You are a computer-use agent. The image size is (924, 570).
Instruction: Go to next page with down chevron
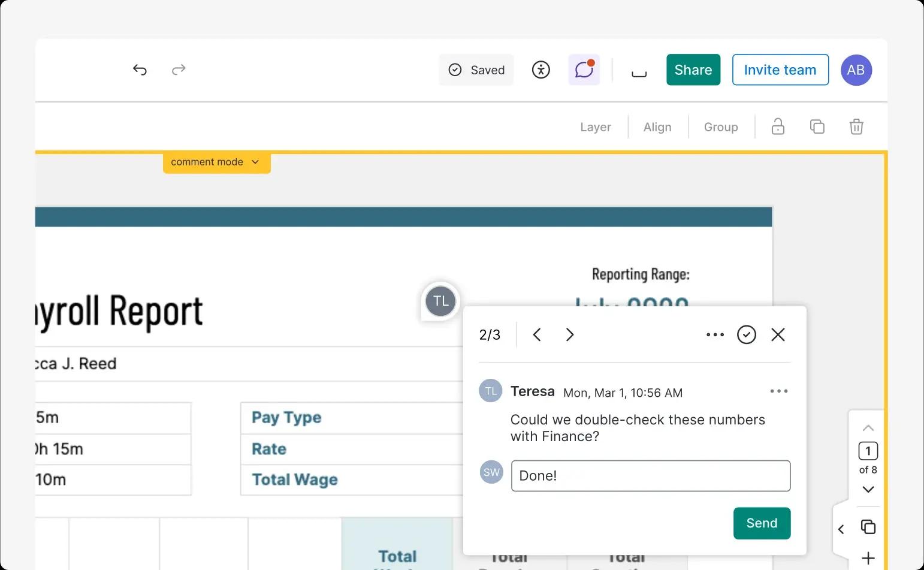pos(868,490)
